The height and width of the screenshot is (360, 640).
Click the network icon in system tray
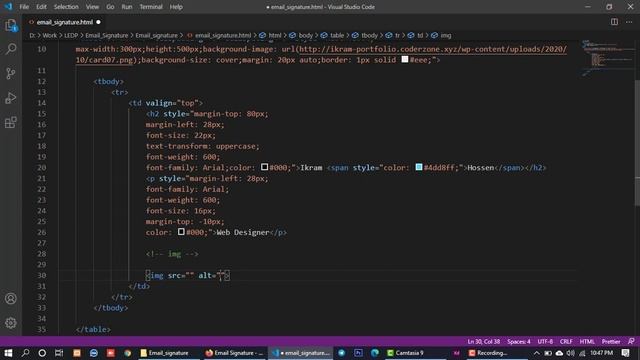(x=582, y=353)
